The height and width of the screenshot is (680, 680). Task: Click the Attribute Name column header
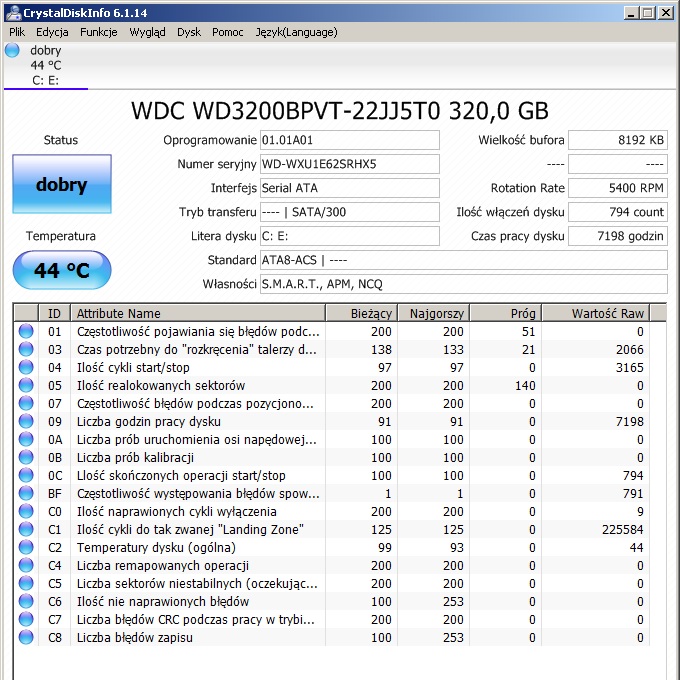[198, 313]
